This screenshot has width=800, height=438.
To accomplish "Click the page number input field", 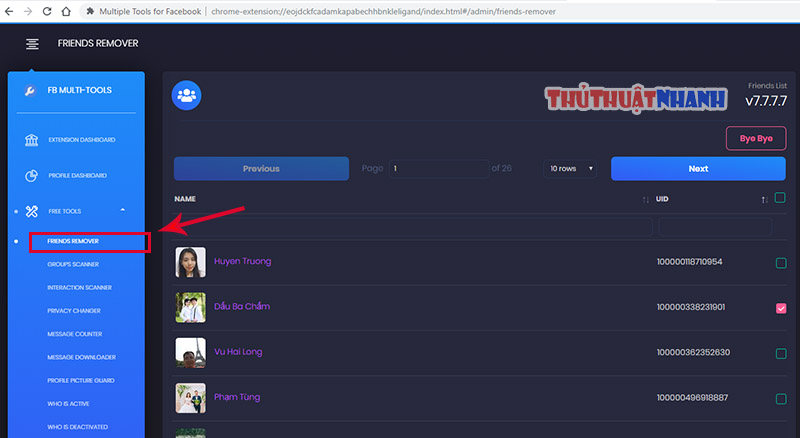I will [439, 168].
